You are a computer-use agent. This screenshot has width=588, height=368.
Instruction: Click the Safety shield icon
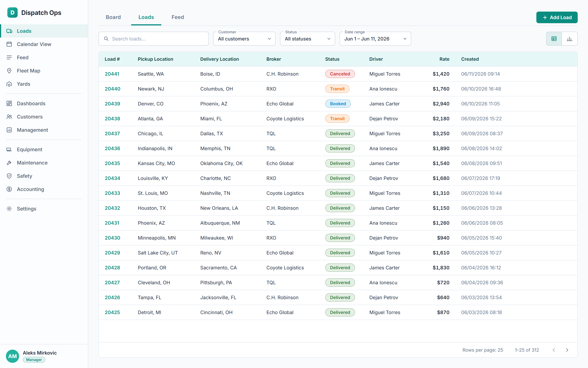tap(9, 176)
